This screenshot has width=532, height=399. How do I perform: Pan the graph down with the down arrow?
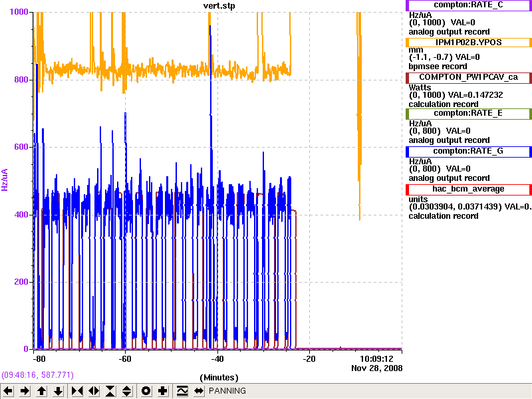pyautogui.click(x=59, y=391)
